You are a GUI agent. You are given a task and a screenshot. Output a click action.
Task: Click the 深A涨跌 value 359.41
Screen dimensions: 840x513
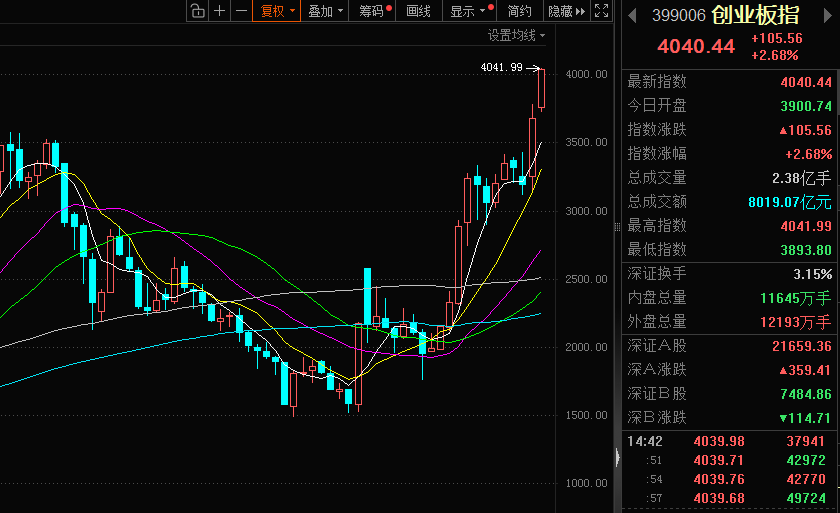pos(805,371)
